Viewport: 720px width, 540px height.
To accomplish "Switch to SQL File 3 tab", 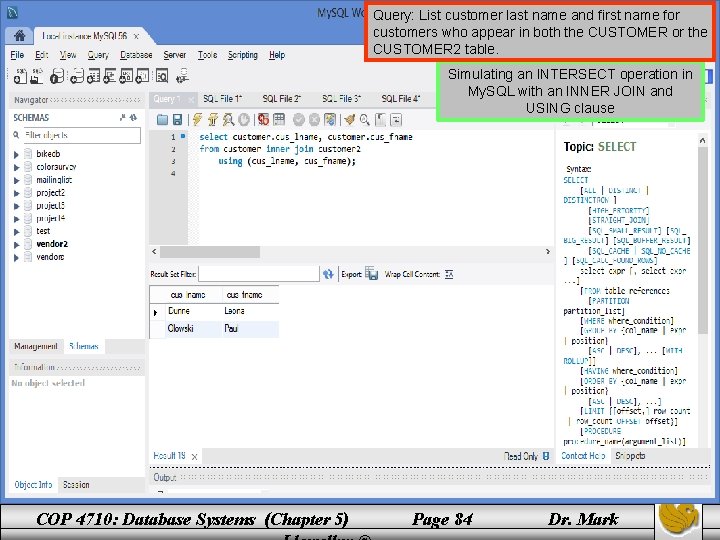I will 341,99.
